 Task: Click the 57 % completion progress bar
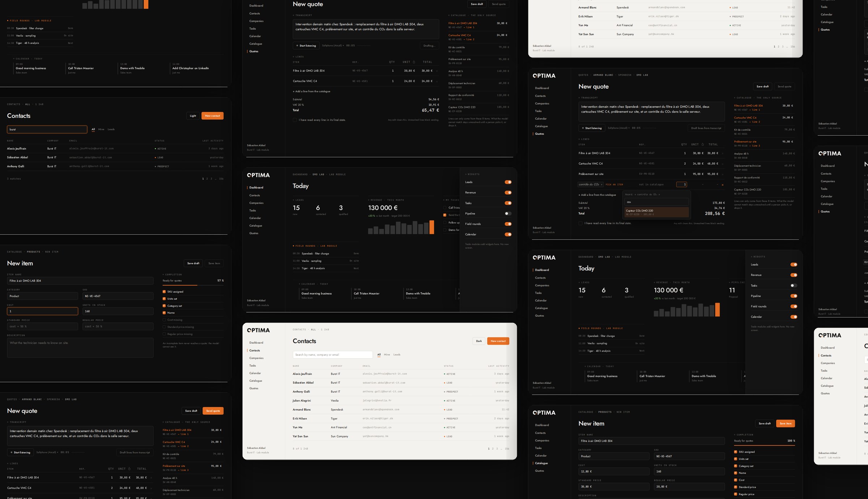point(193,285)
